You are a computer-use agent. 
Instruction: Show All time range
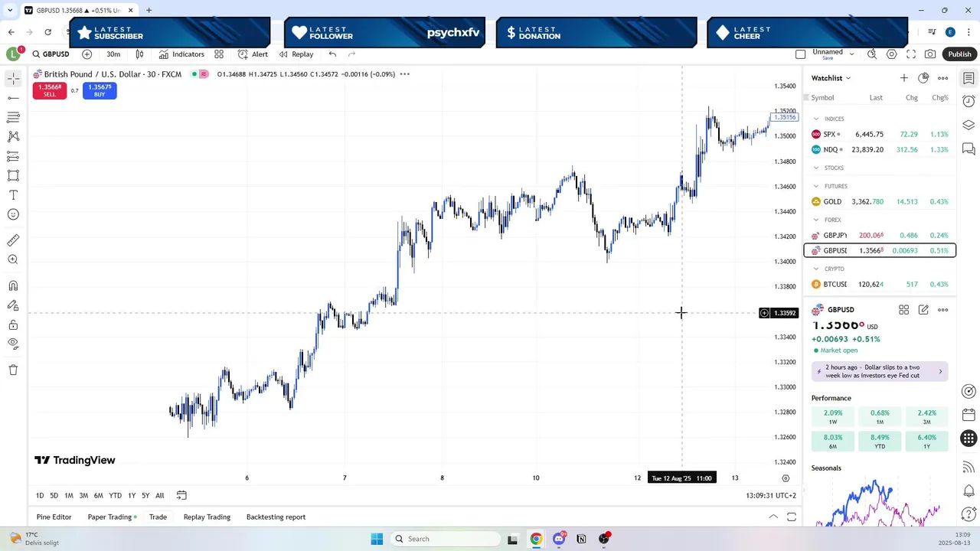159,495
